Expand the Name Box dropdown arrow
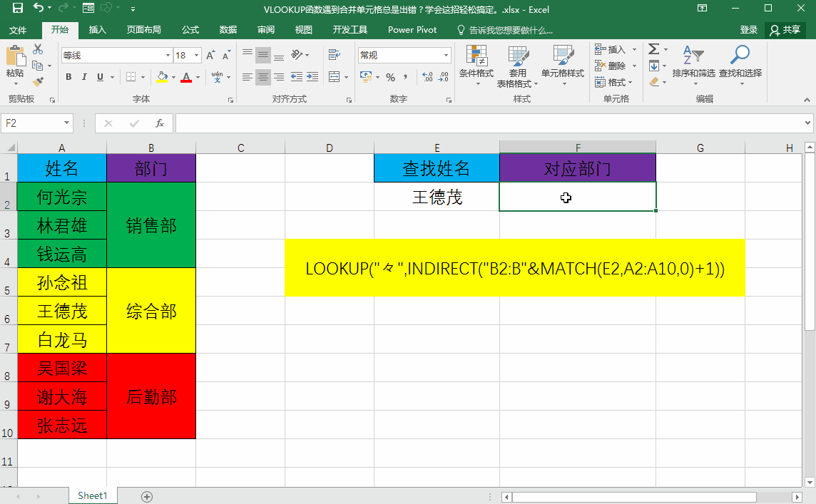 [x=66, y=123]
